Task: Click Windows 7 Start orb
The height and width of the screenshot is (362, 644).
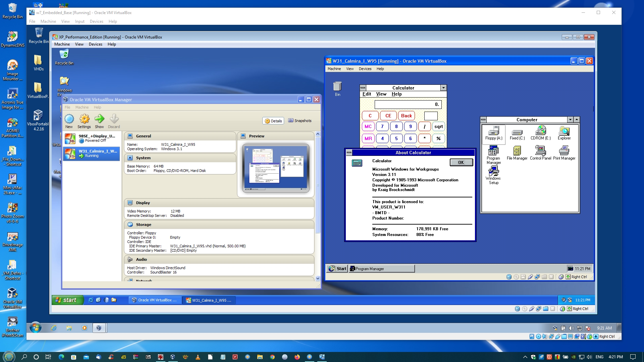Action: pos(35,327)
